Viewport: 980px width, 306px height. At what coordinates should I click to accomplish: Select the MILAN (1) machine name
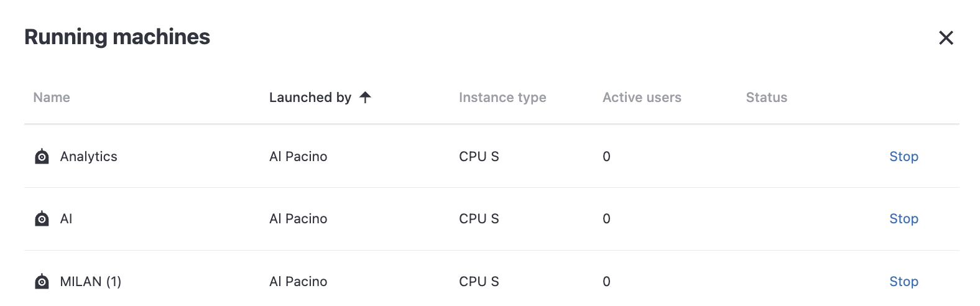(x=90, y=282)
